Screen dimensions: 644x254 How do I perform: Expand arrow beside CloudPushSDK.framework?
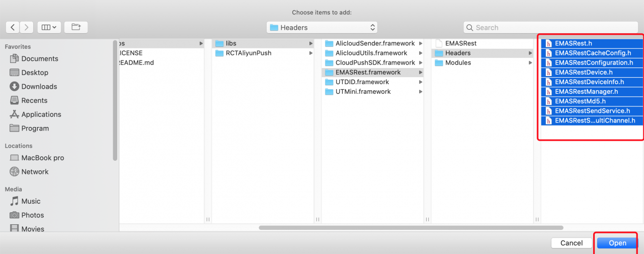[x=421, y=62]
